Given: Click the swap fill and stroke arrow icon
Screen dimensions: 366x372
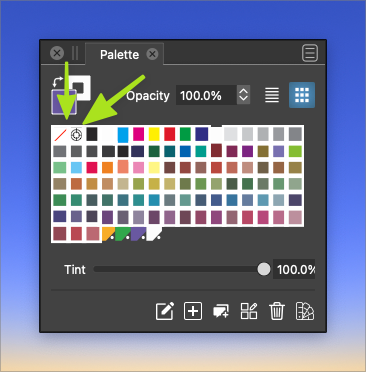Looking at the screenshot, I should 58,82.
